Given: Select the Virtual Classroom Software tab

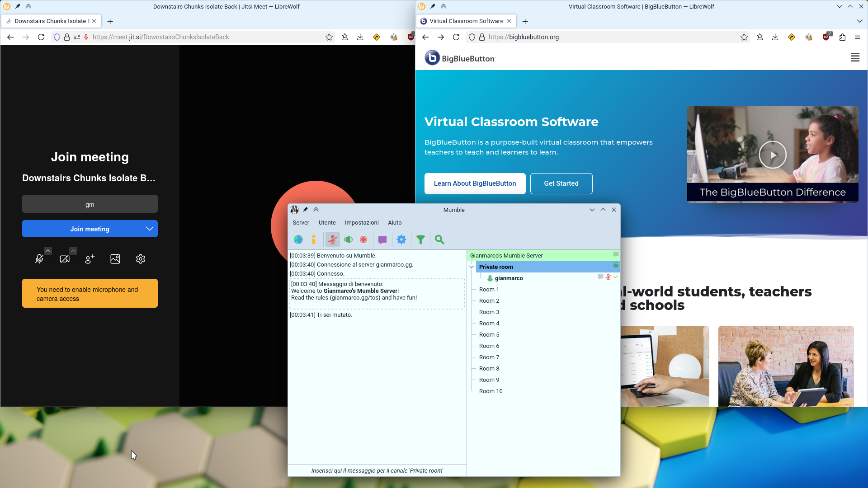Looking at the screenshot, I should (466, 21).
